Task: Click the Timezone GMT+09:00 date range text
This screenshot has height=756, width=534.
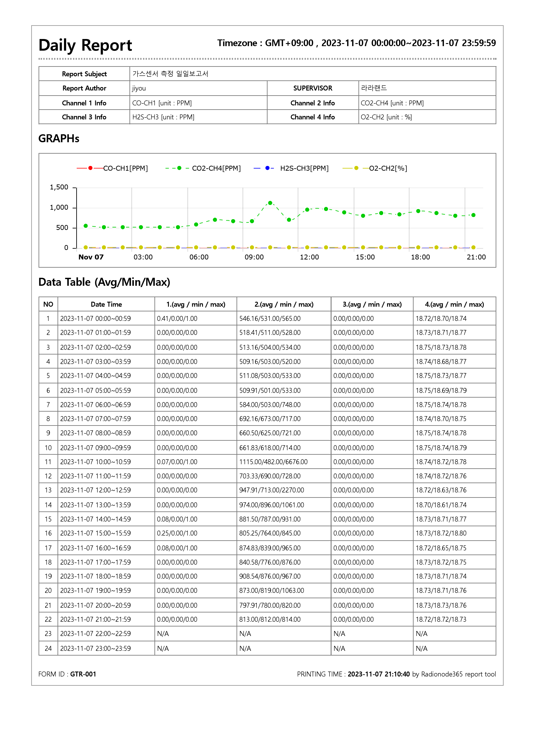Action: (356, 43)
